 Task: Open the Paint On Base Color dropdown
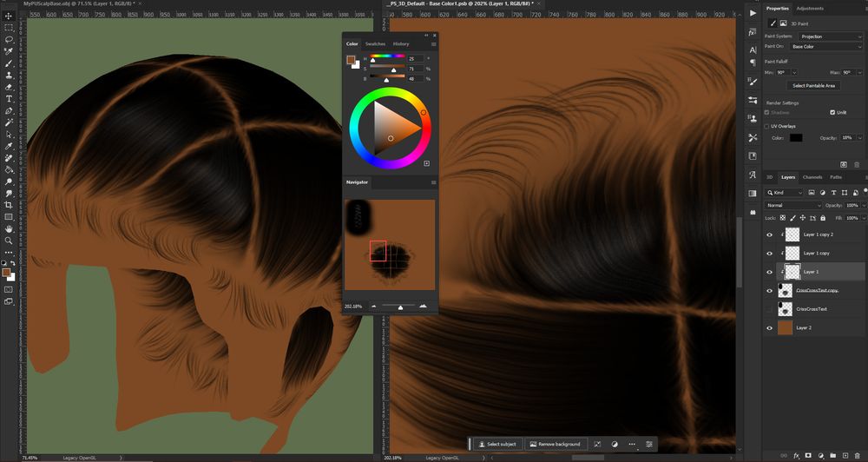coord(826,47)
